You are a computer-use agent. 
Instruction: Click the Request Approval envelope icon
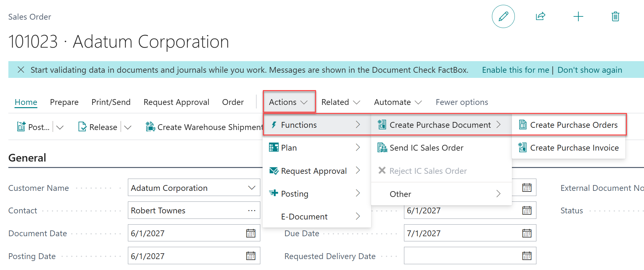pyautogui.click(x=274, y=171)
